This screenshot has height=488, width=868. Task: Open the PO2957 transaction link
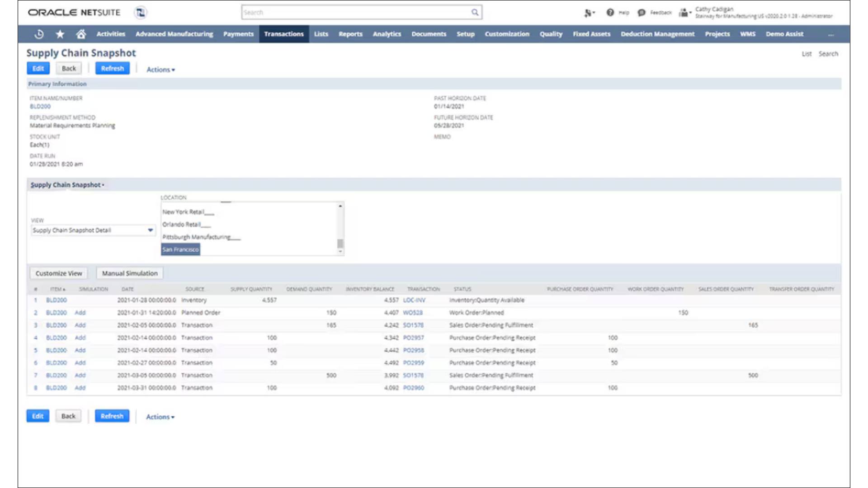point(414,338)
